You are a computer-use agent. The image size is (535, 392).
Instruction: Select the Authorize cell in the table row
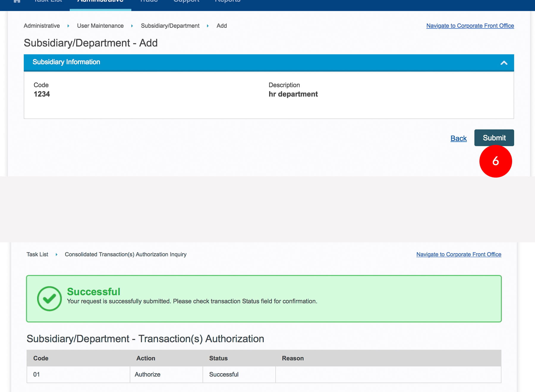click(x=147, y=374)
